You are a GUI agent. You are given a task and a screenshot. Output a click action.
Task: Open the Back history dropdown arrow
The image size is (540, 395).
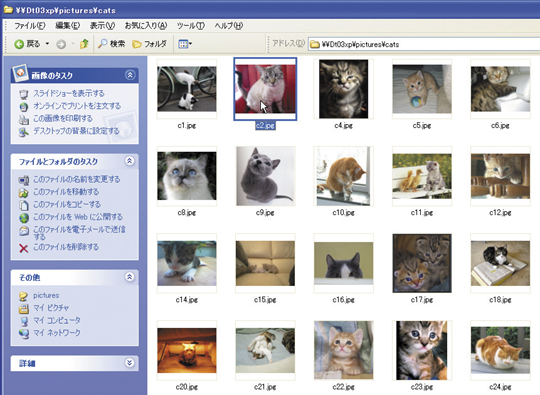(47, 44)
